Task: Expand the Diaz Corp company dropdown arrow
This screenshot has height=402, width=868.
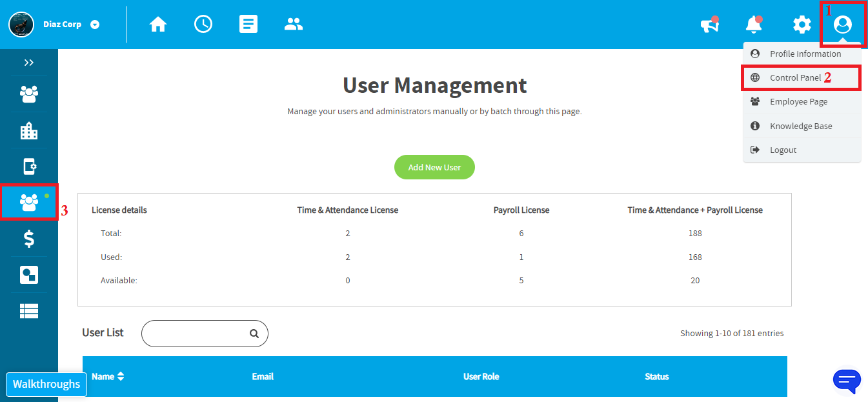Action: point(95,25)
